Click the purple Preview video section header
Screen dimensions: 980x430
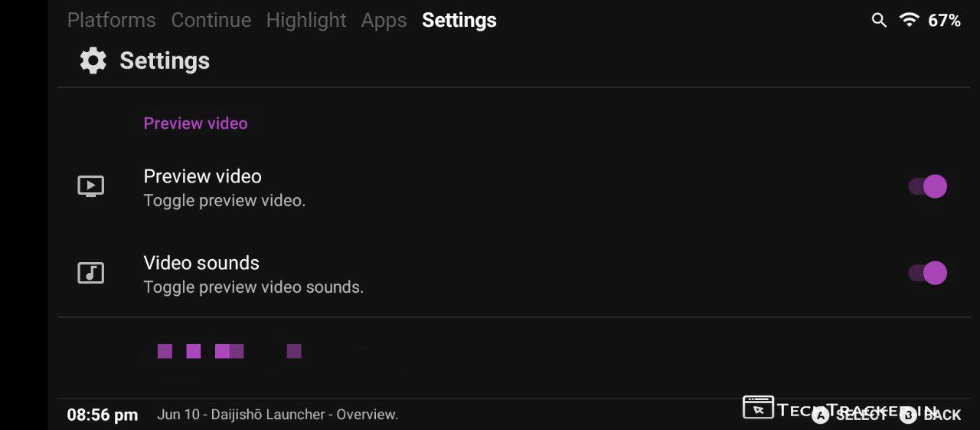[195, 123]
